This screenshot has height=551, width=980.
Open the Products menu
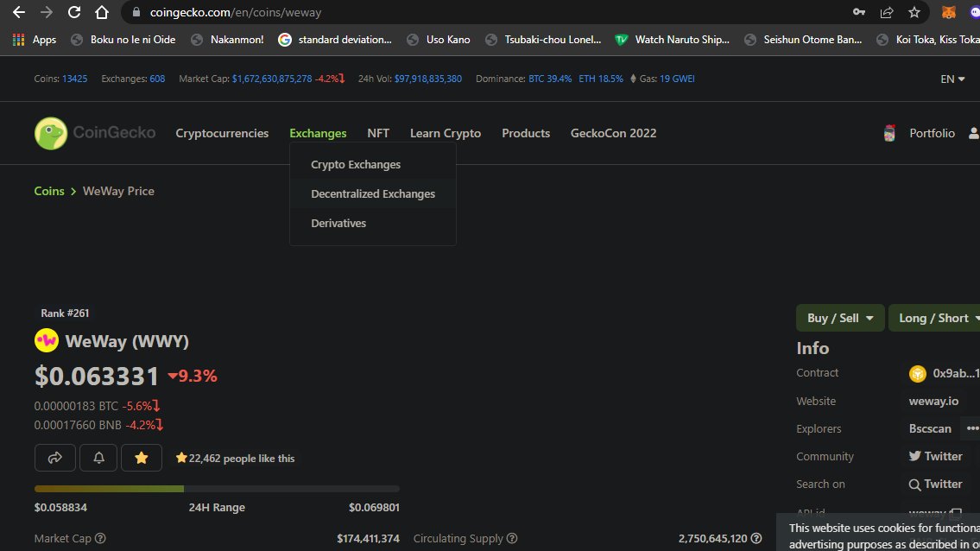526,133
